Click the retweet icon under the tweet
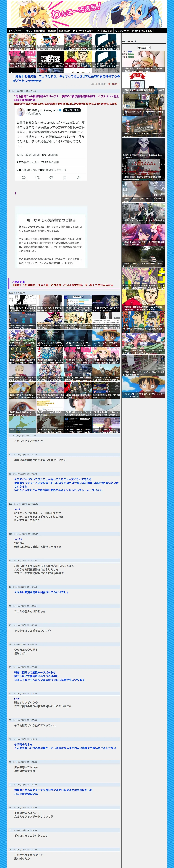 click(38, 178)
